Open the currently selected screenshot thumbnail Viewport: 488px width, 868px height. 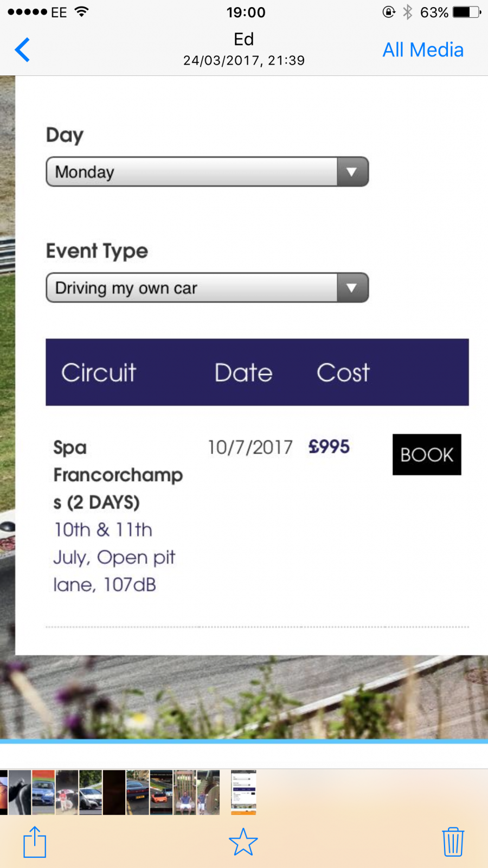tap(243, 793)
